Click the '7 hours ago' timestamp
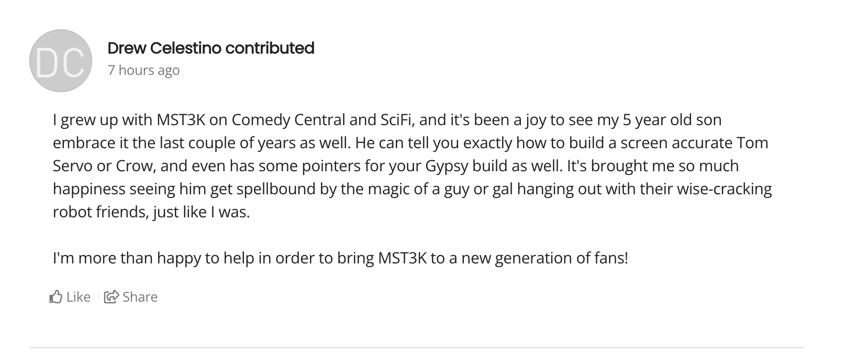This screenshot has height=353, width=868. pos(143,70)
